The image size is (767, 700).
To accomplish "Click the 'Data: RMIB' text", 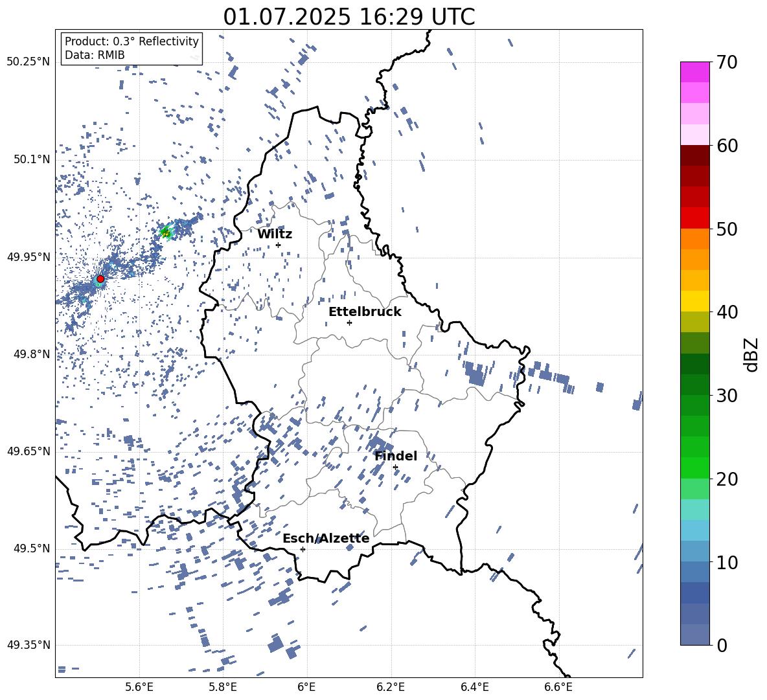I will pos(95,55).
